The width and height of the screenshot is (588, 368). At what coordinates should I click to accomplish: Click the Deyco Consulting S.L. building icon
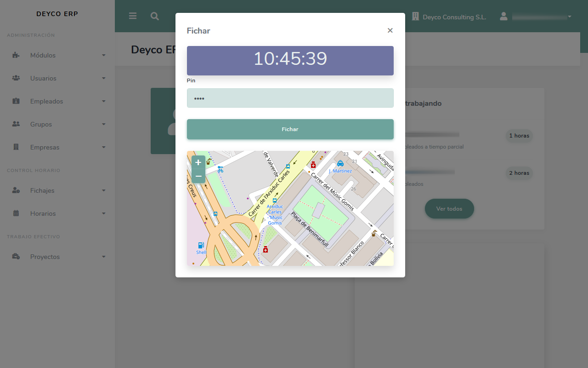click(415, 17)
